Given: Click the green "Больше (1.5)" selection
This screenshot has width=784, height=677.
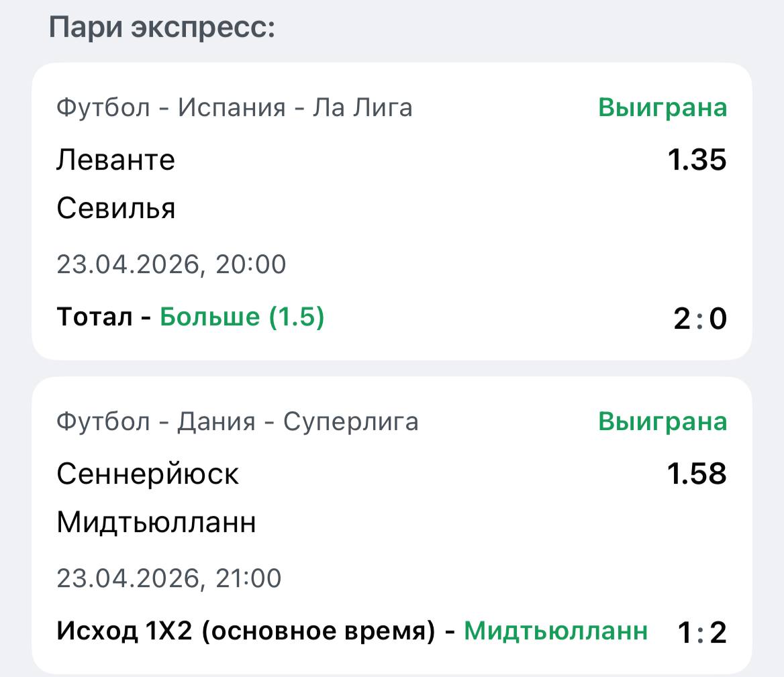Looking at the screenshot, I should point(242,317).
